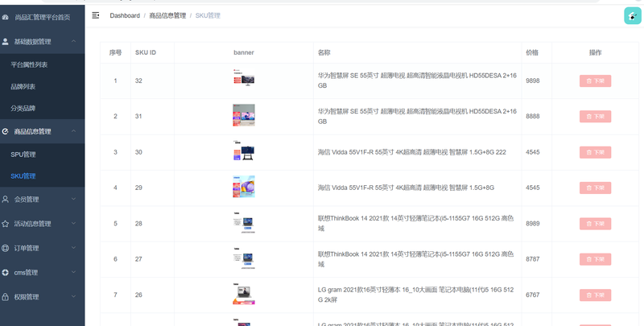
Task: Click the star icon beside 活动信息管理
Action: click(6, 224)
